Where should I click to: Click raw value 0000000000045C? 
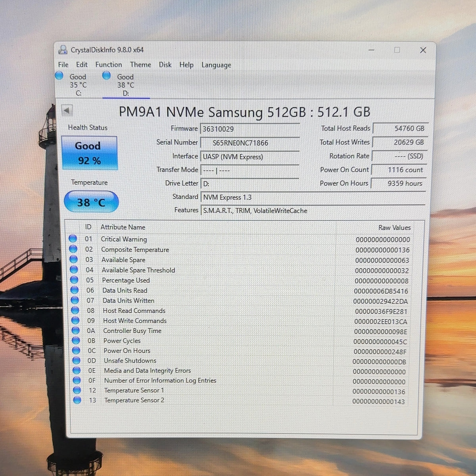[x=380, y=342]
